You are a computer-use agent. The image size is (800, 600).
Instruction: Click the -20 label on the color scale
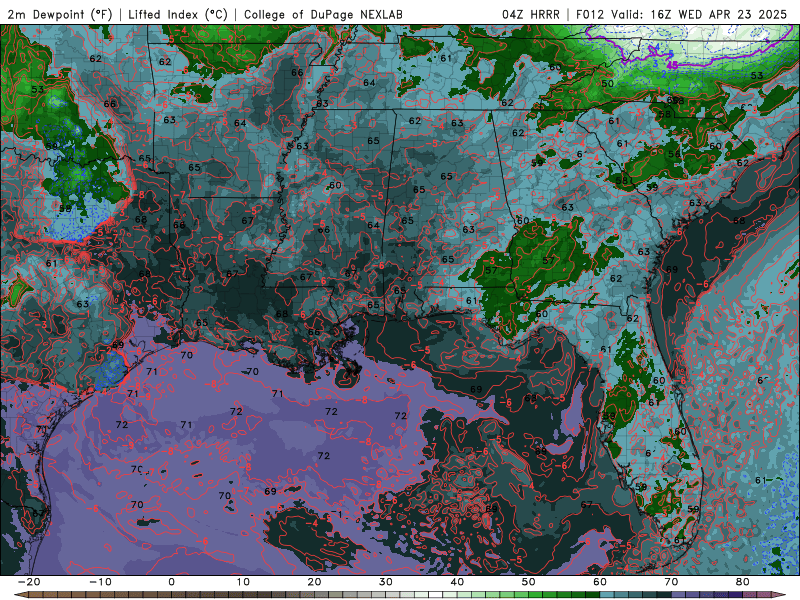click(29, 582)
